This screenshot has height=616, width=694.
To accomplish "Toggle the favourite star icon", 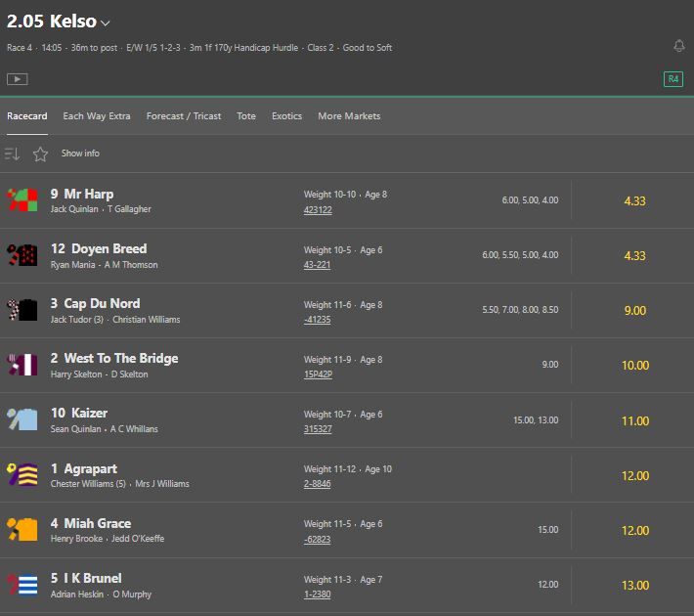I will click(x=40, y=154).
